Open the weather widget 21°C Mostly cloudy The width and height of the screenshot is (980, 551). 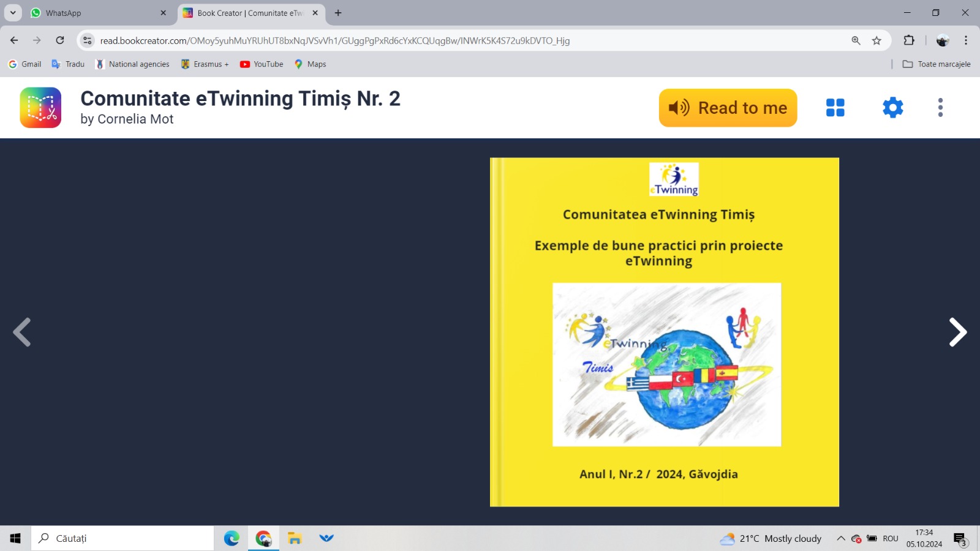771,539
